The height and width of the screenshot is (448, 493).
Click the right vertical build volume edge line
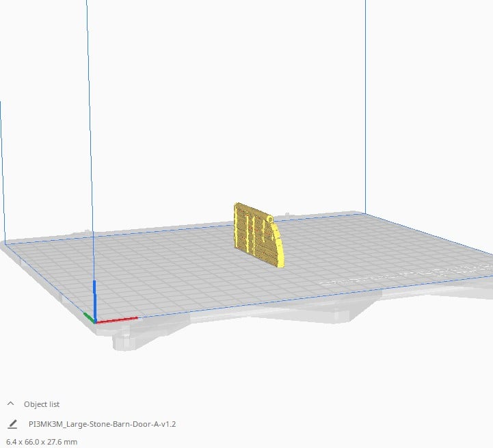(365, 107)
